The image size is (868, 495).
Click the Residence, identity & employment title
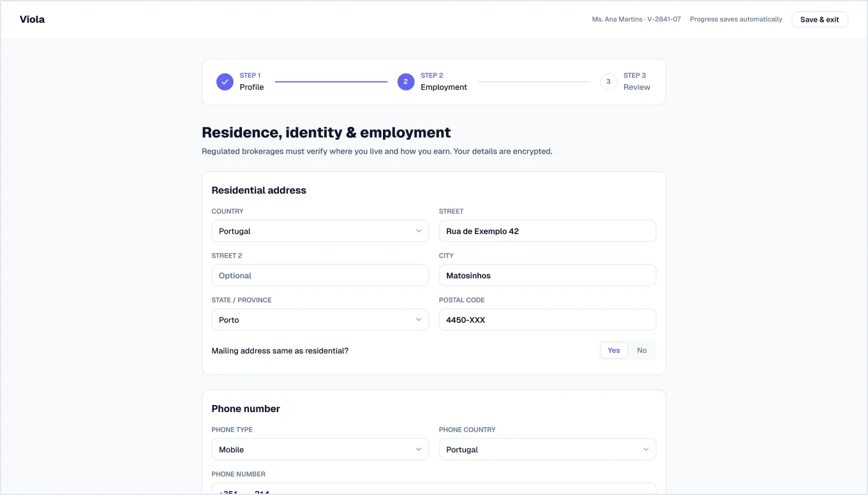click(x=326, y=133)
